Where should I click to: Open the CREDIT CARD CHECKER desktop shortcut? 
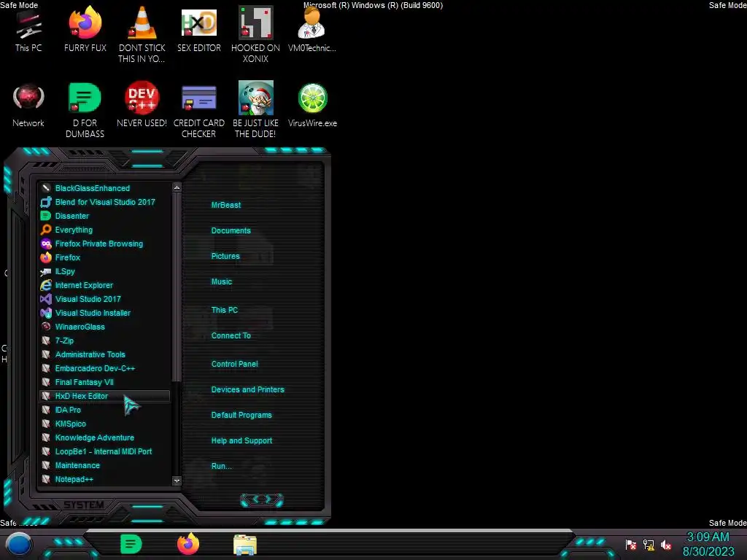[x=198, y=110]
